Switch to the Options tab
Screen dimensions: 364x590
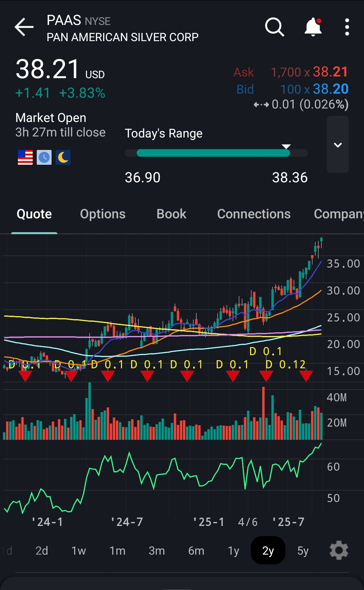coord(103,214)
